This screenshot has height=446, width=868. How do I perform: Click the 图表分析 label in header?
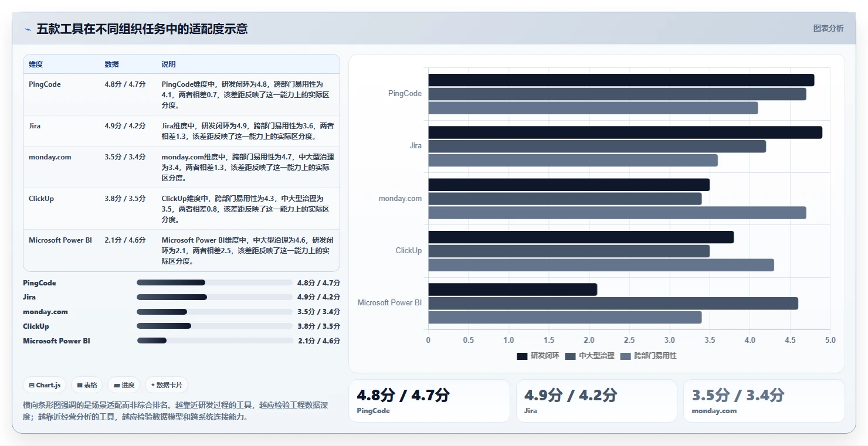coord(828,28)
